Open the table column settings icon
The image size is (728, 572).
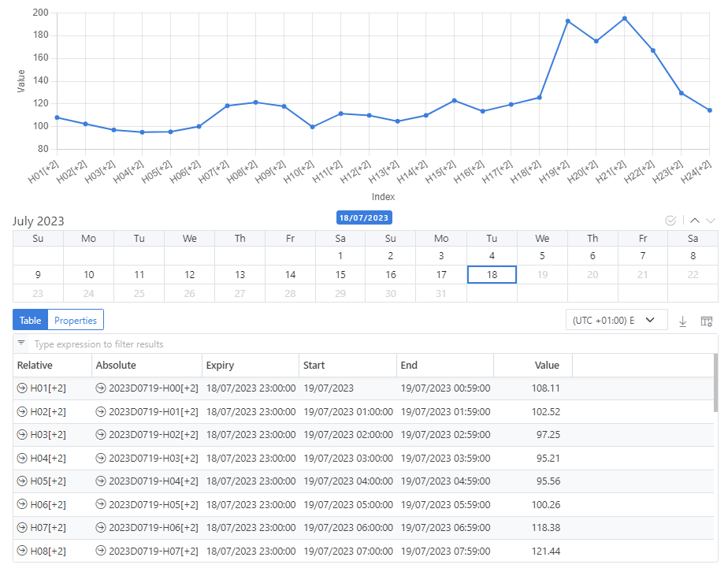tap(707, 321)
